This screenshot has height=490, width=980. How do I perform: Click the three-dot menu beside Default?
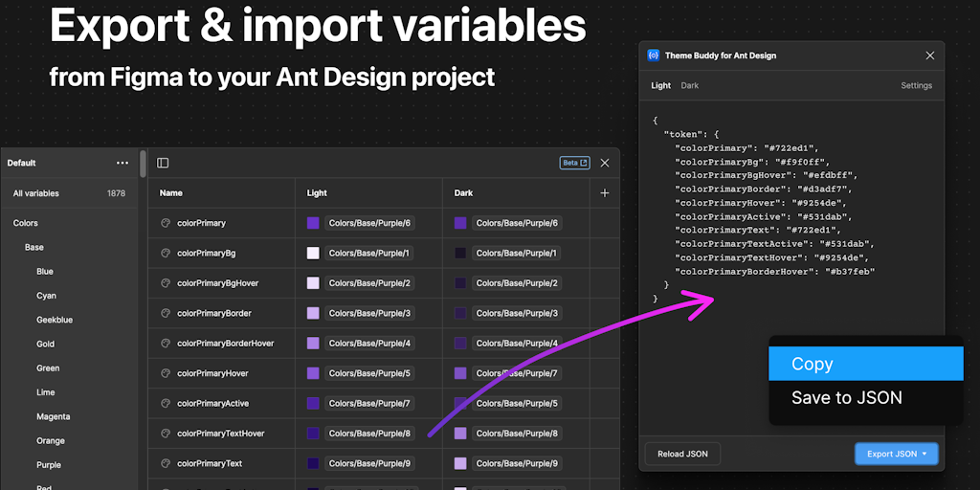122,163
